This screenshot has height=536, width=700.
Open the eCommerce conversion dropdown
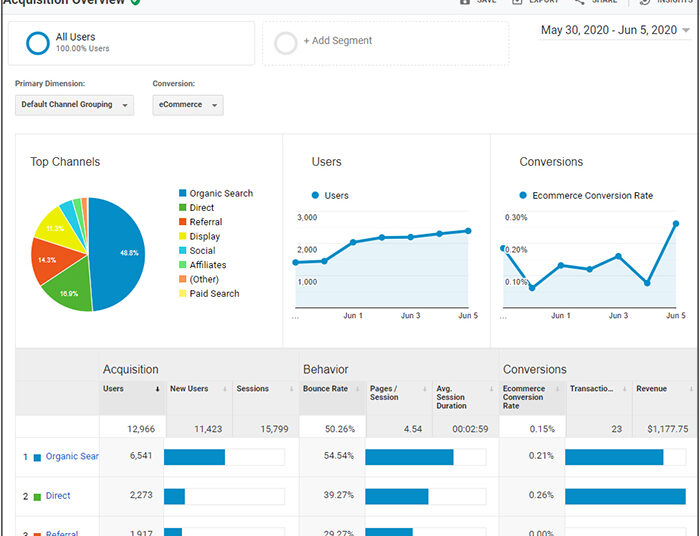[x=188, y=105]
